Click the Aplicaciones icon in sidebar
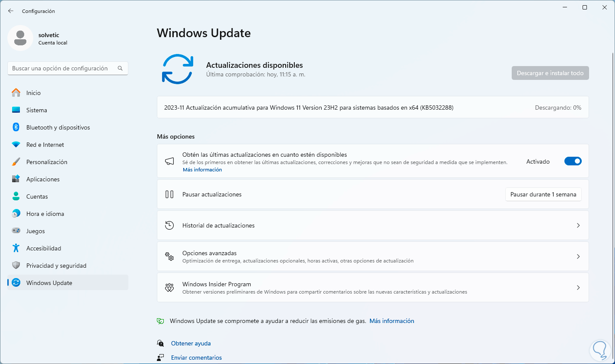 click(16, 179)
